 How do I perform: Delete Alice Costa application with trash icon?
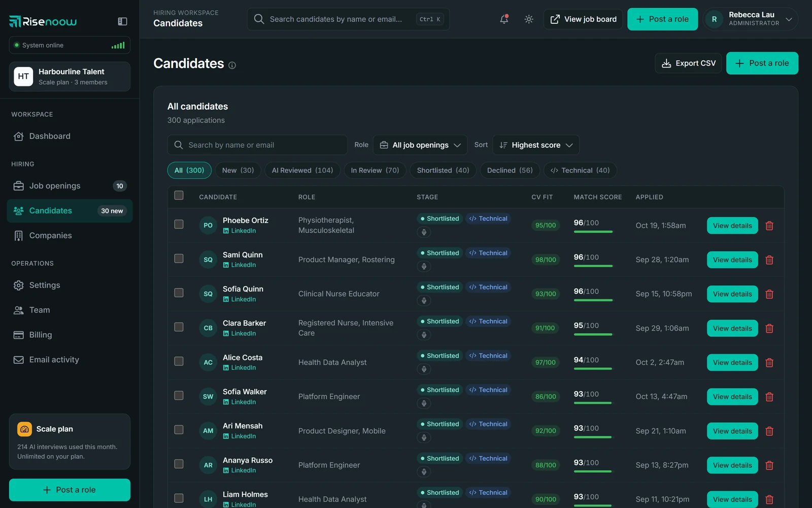coord(769,363)
